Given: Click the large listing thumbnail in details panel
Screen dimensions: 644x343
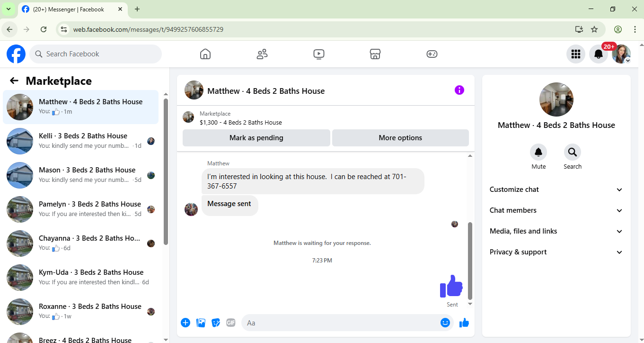Looking at the screenshot, I should [x=556, y=99].
